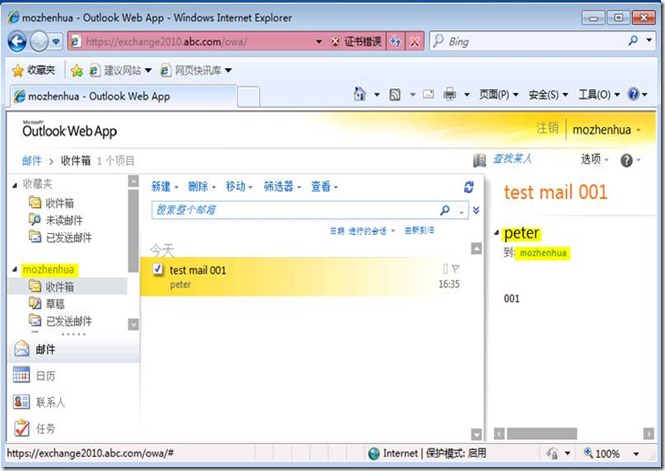
Task: Click recipient mozhenhua in reading pane
Action: 543,253
